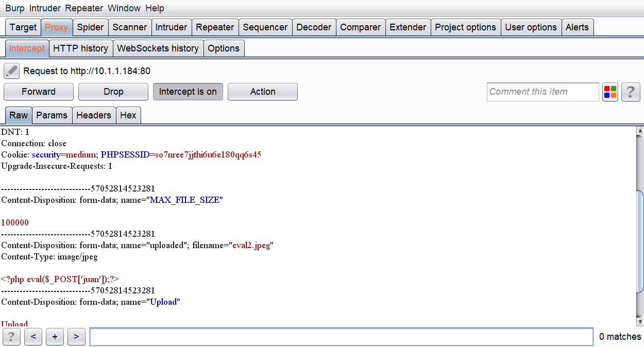Click the Connection: close header line
Image resolution: width=644 pixels, height=347 pixels.
tap(33, 143)
